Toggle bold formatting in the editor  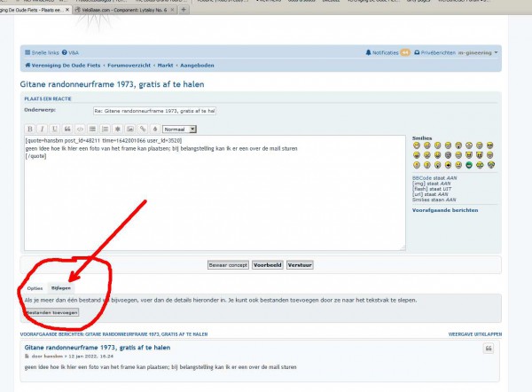pyautogui.click(x=30, y=129)
